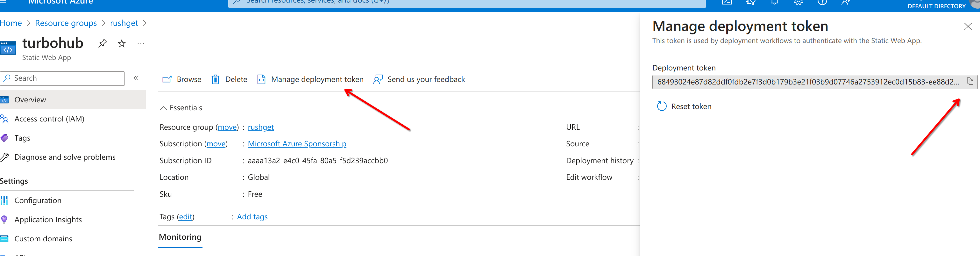Open header feedback person icon
Screen dimensions: 980x256
(x=846, y=2)
